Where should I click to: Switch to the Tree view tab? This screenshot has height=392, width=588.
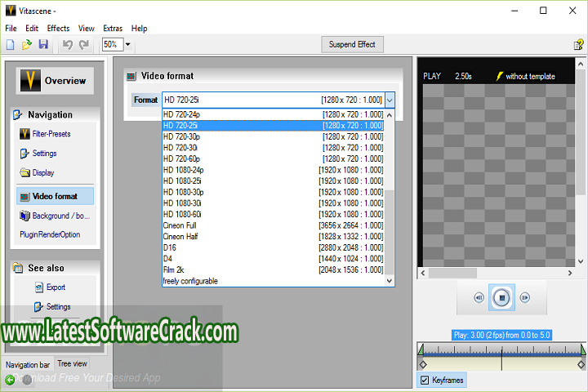[x=73, y=363]
